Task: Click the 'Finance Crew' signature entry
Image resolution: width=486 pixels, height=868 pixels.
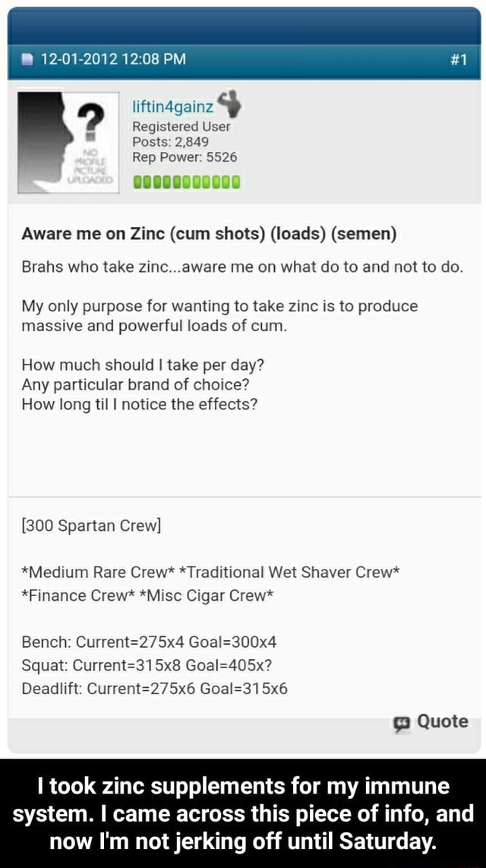Action: tap(73, 595)
